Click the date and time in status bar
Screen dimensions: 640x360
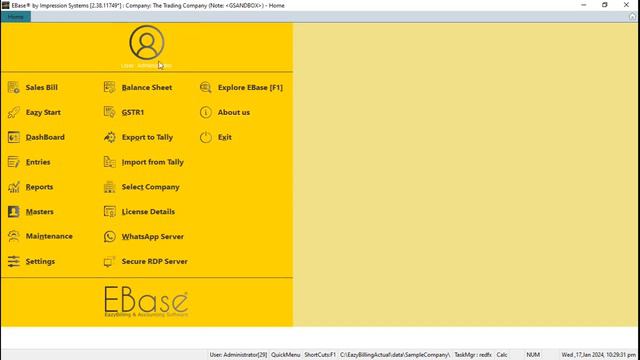point(598,355)
